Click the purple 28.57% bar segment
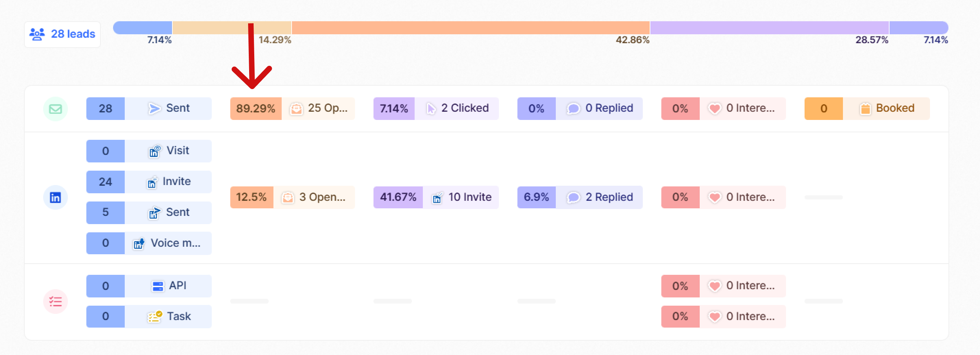The image size is (980, 355). tap(769, 28)
